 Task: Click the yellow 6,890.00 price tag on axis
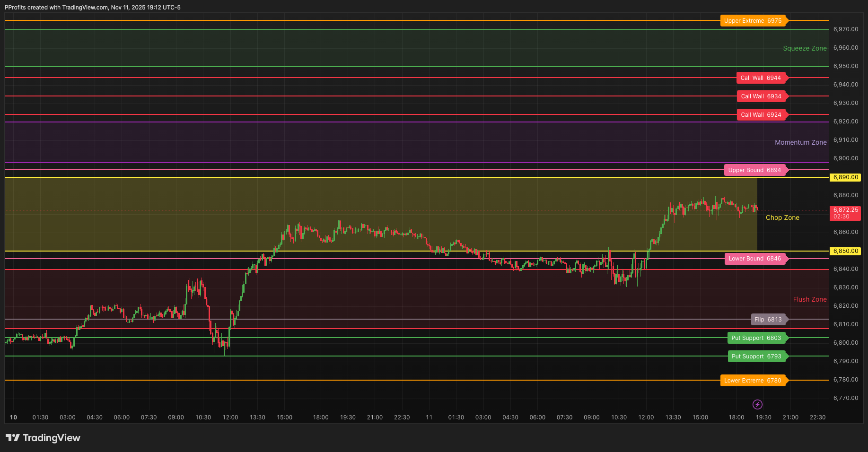(845, 177)
